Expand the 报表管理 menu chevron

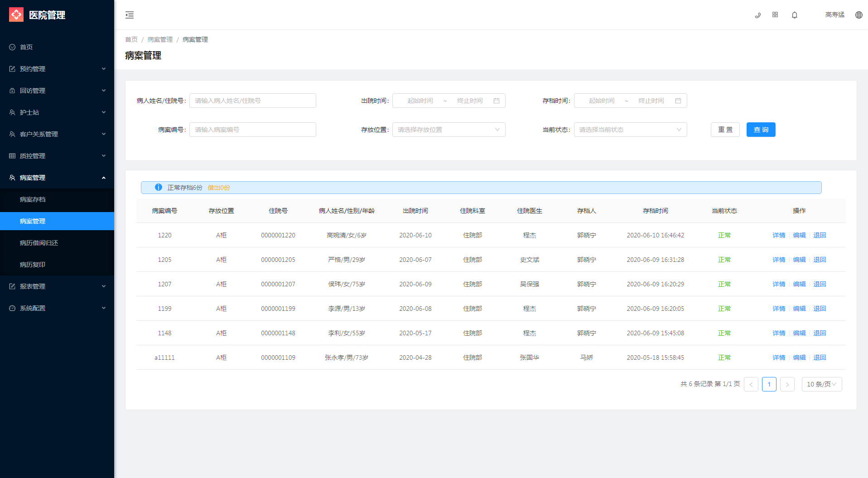point(104,286)
